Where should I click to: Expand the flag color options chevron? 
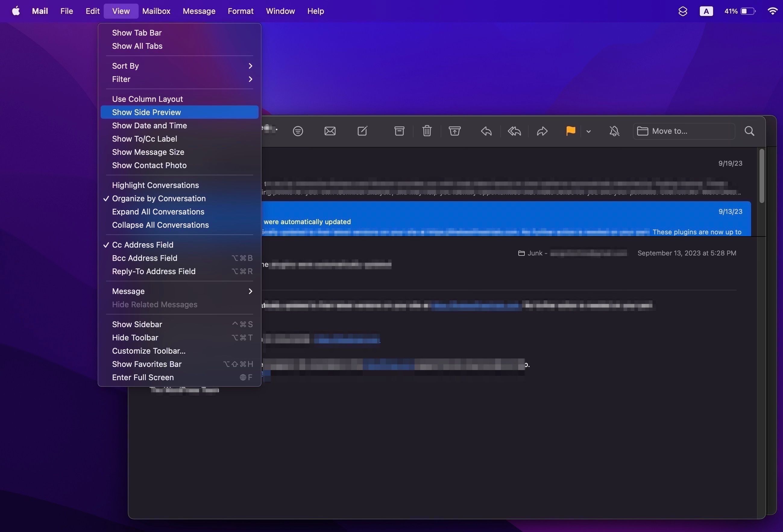pyautogui.click(x=588, y=132)
